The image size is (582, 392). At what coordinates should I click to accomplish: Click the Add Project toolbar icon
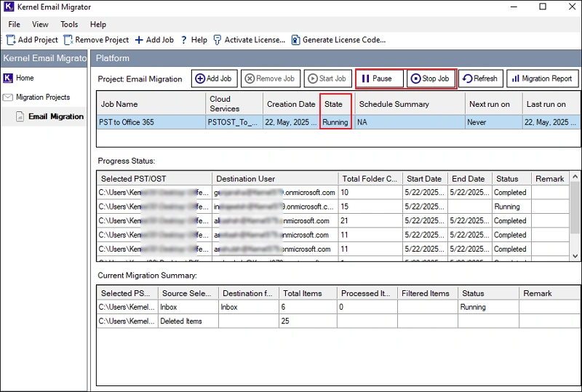[x=11, y=40]
